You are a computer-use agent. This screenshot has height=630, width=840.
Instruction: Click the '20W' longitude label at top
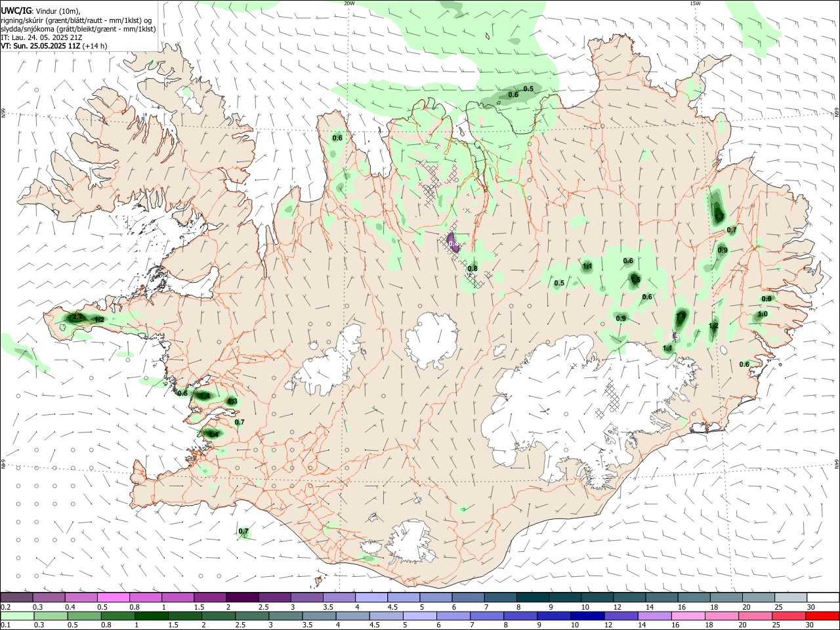[350, 3]
